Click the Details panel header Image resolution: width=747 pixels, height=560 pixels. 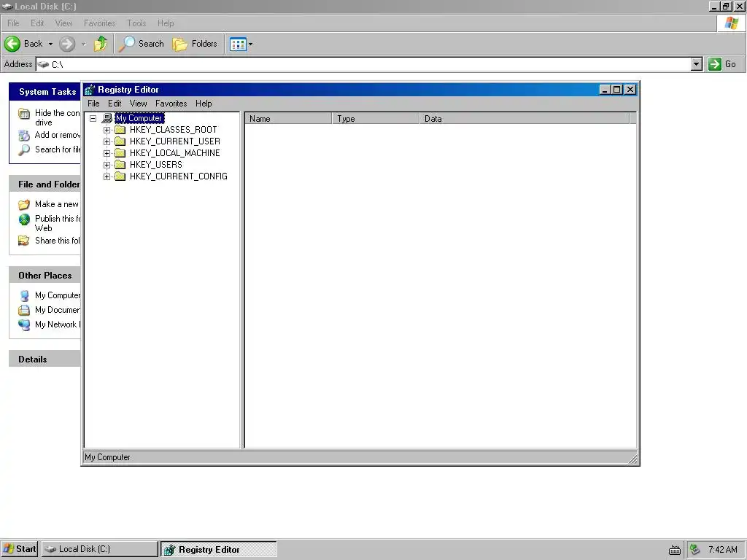[x=44, y=359]
